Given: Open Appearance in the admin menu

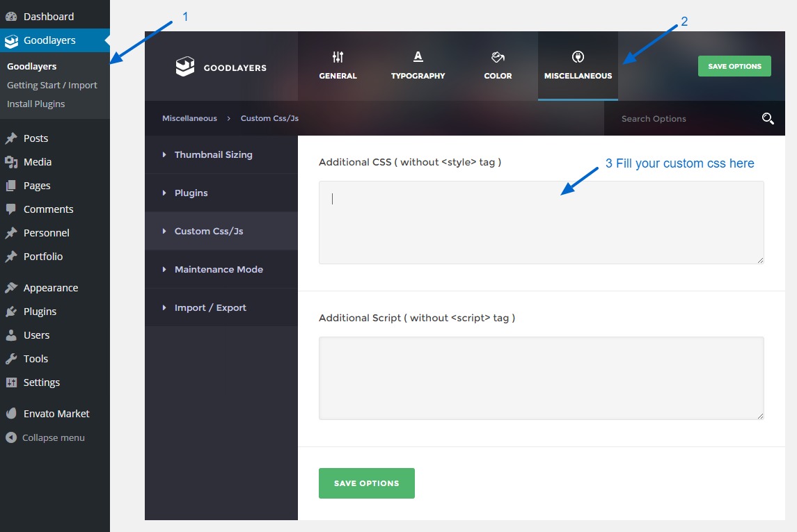Looking at the screenshot, I should (x=50, y=288).
